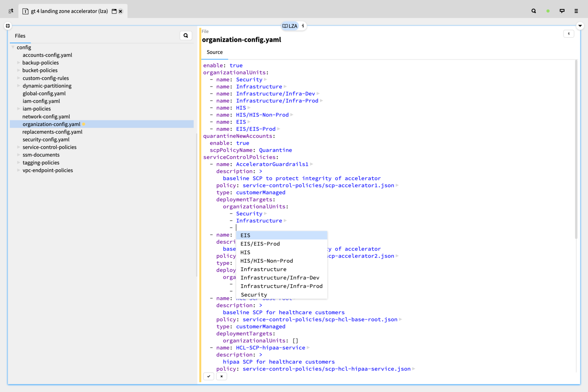Choose Infrastructure from the completion list

coord(281,269)
